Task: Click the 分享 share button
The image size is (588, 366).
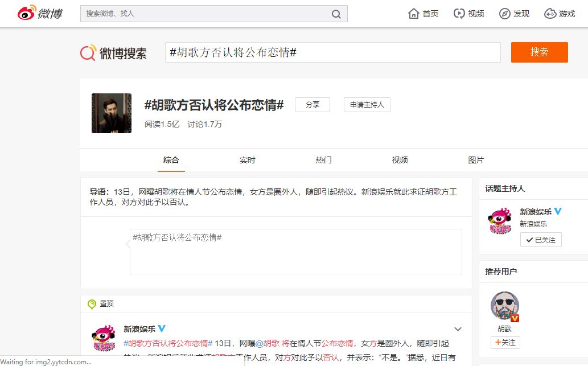Action: tap(312, 105)
